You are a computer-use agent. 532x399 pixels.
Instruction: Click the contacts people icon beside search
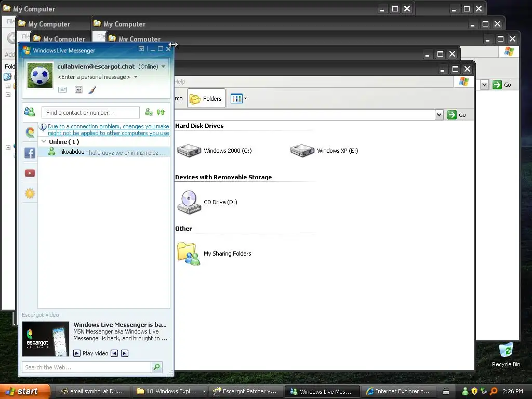[x=30, y=112]
